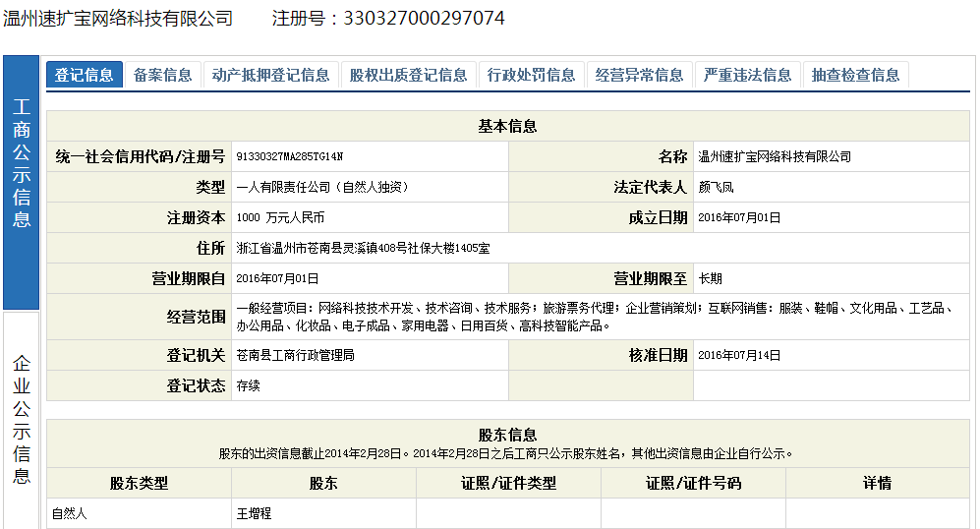Go to the 股权出质登记信息 tab
The width and height of the screenshot is (980, 529).
pyautogui.click(x=408, y=75)
